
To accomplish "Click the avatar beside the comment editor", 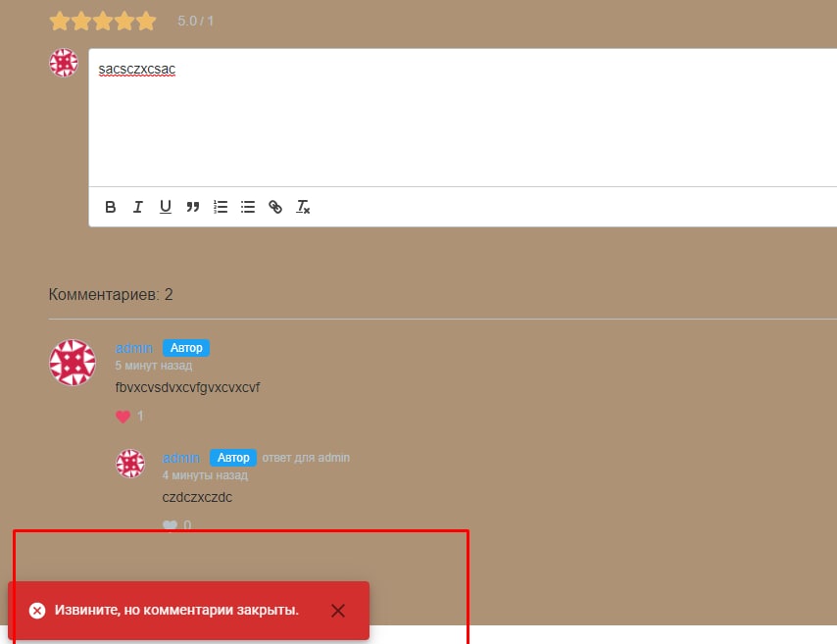I will click(64, 63).
